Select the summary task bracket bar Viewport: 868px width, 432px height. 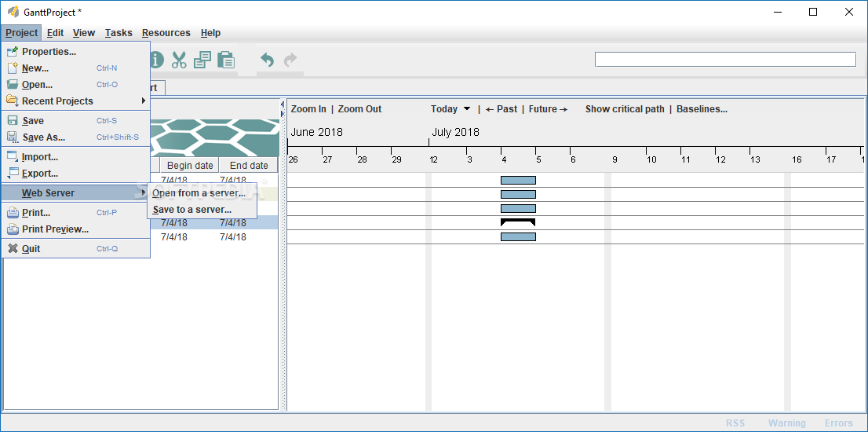(518, 222)
